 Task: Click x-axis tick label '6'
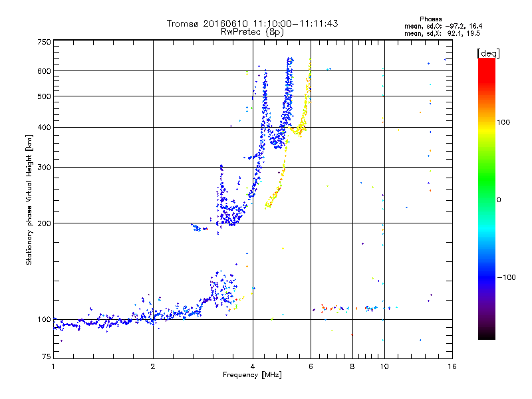tap(311, 366)
